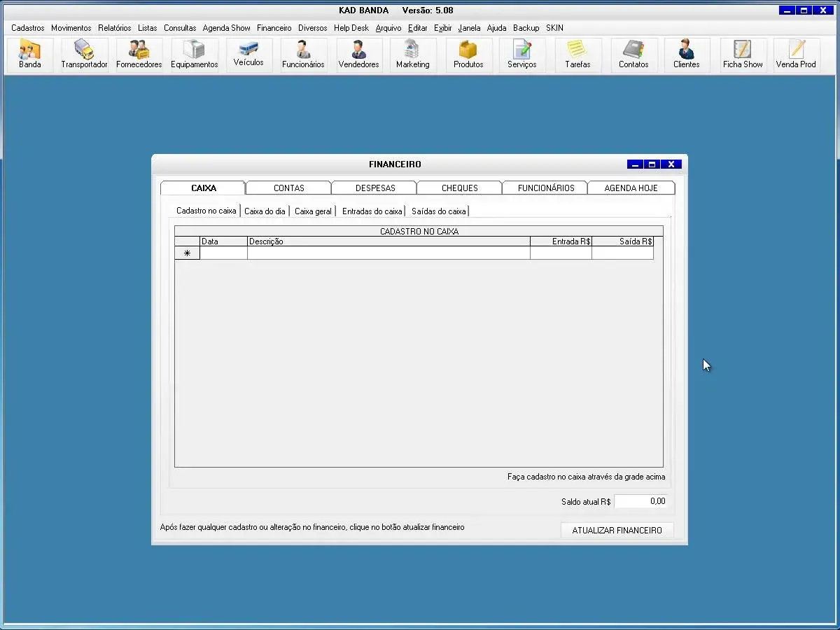Open the Fornecedores toolbar icon
840x630 pixels.
click(x=139, y=55)
